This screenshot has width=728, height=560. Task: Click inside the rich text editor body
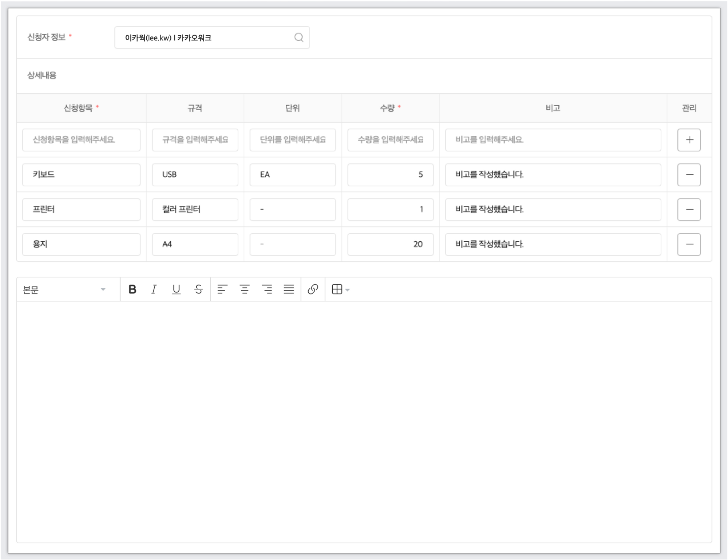point(364,419)
